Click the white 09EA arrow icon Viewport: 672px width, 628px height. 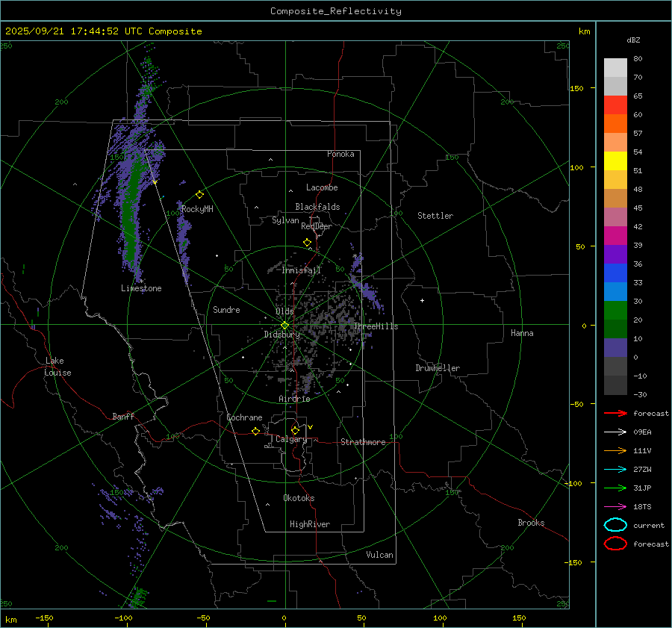(x=615, y=432)
